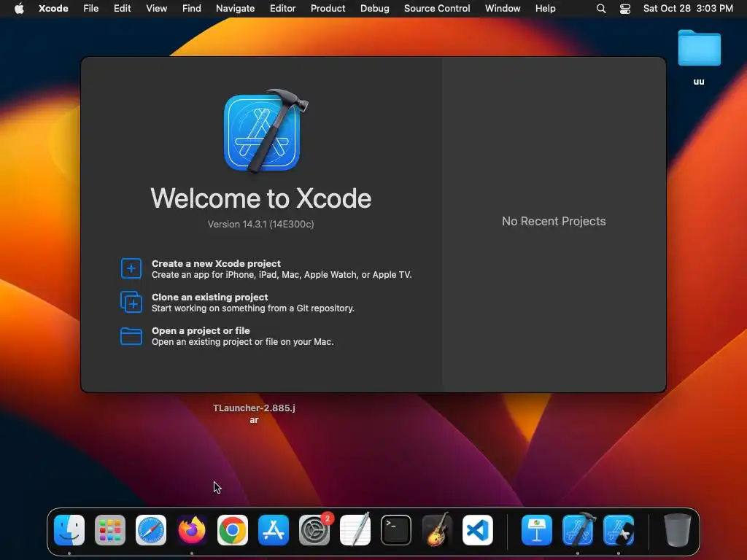Open the Product menu
This screenshot has width=747, height=560.
click(328, 8)
